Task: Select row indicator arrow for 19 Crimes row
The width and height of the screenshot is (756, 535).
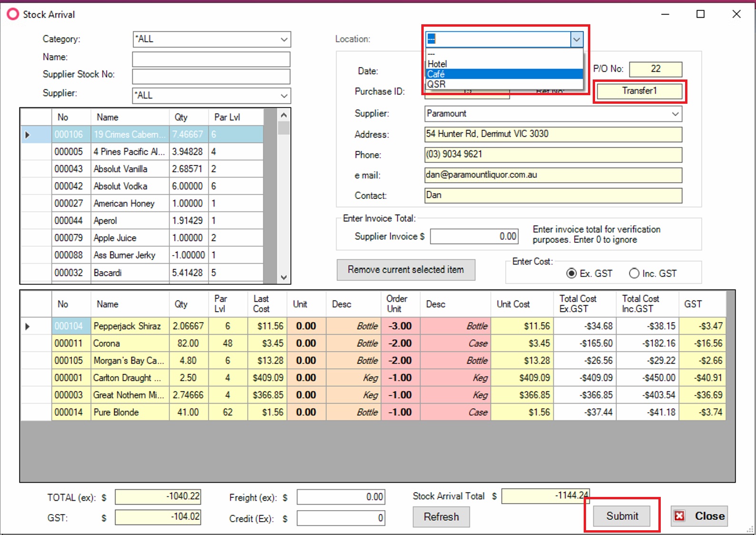Action: (x=28, y=135)
